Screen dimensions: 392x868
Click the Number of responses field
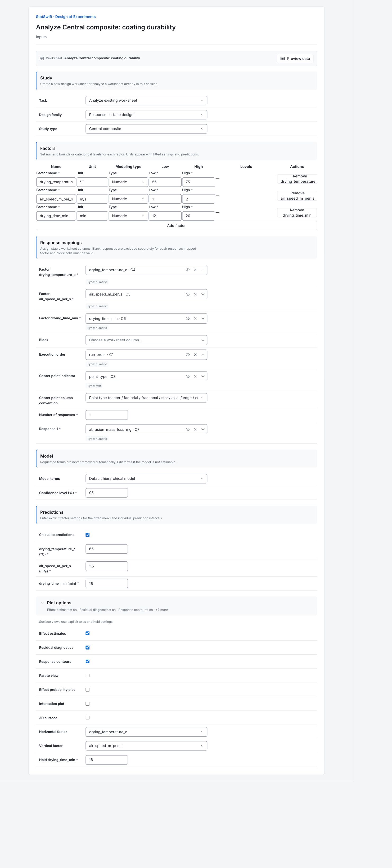tap(107, 415)
